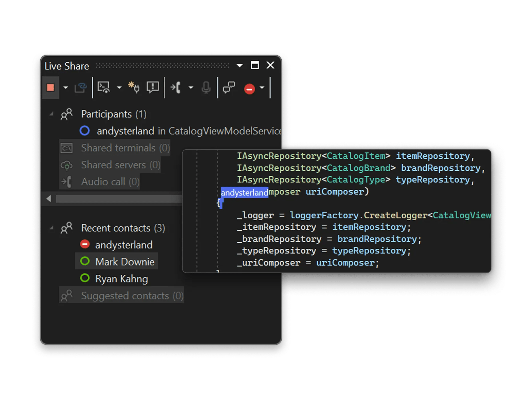Screen dimensions: 532x399
Task: Click the horizontal scrollbar left arrow
Action: pyautogui.click(x=49, y=198)
